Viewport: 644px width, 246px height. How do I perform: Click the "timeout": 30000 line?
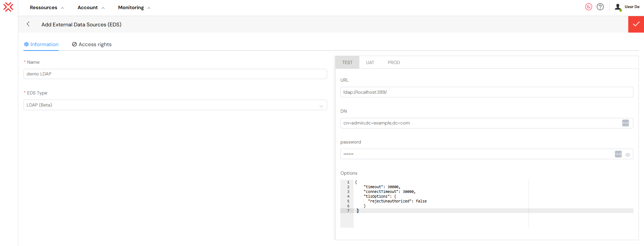click(382, 187)
